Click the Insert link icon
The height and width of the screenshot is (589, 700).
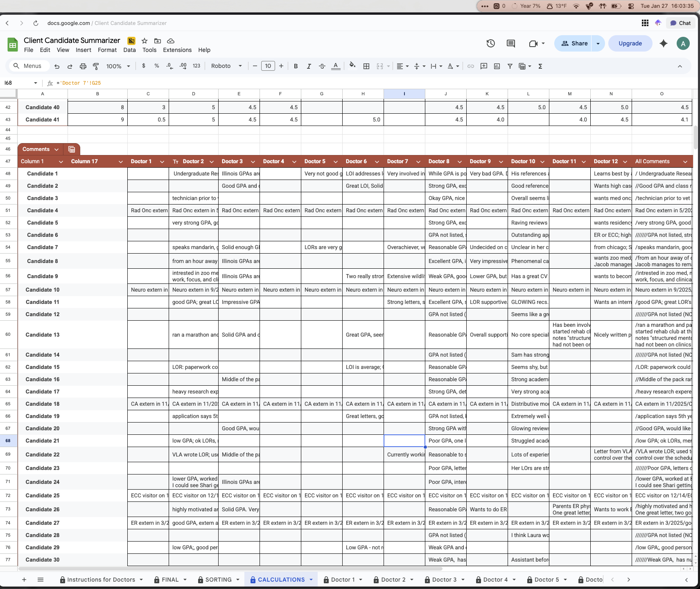pyautogui.click(x=471, y=66)
